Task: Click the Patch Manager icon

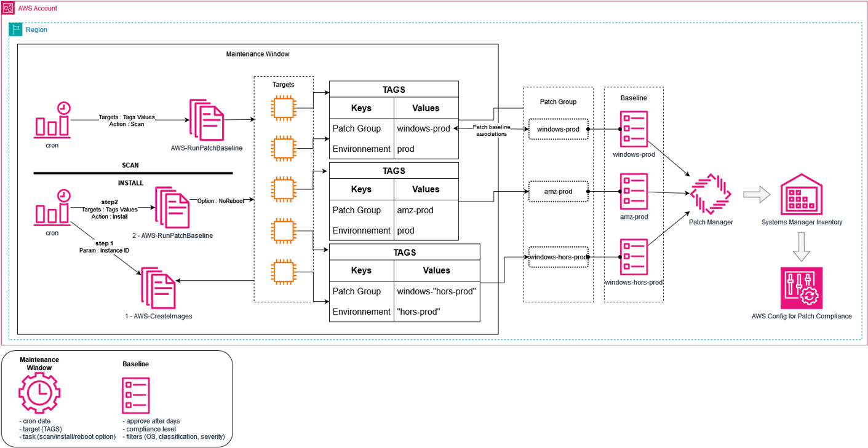Action: pyautogui.click(x=711, y=193)
